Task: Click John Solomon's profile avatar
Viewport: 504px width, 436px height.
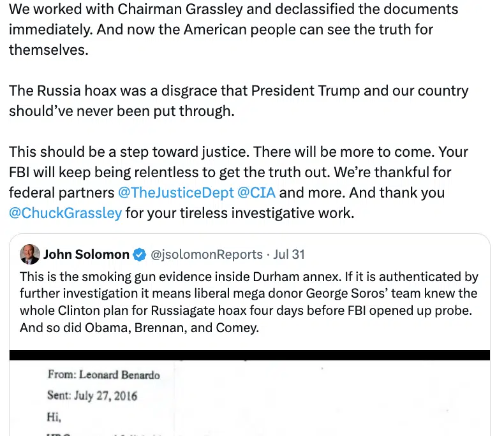Action: pos(29,254)
